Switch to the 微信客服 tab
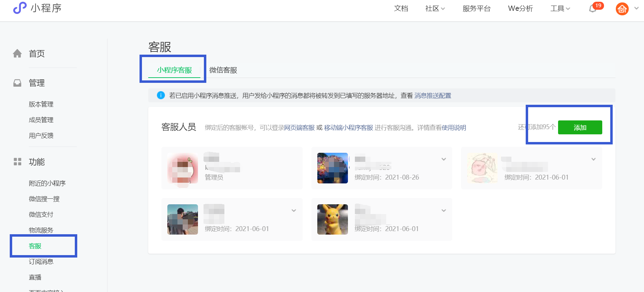Screen dimensions: 644x292 pos(223,70)
